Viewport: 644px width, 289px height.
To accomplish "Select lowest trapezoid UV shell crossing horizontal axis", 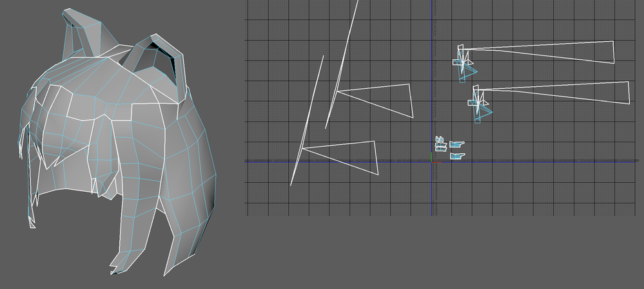I will click(340, 158).
